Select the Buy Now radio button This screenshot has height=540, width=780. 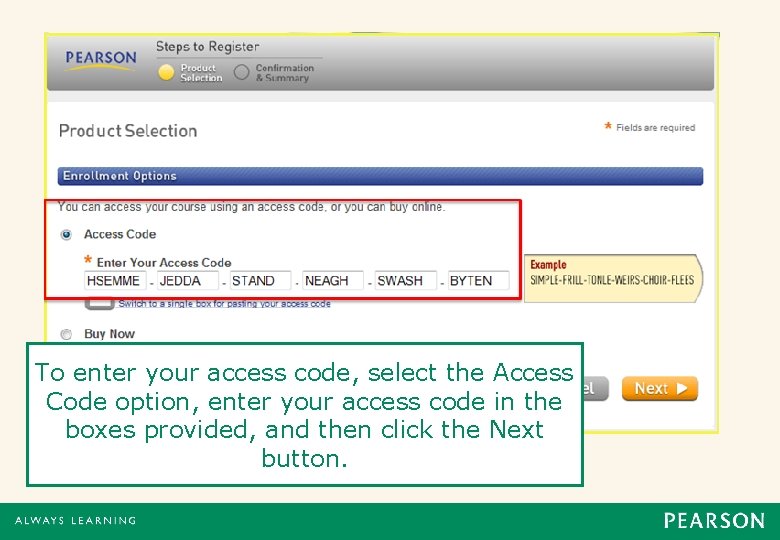[66, 334]
